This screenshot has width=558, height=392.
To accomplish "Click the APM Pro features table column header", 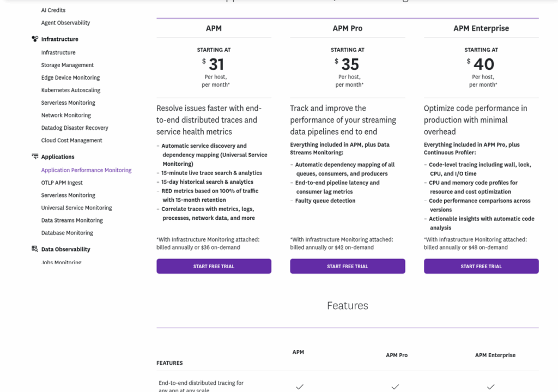I will [397, 355].
